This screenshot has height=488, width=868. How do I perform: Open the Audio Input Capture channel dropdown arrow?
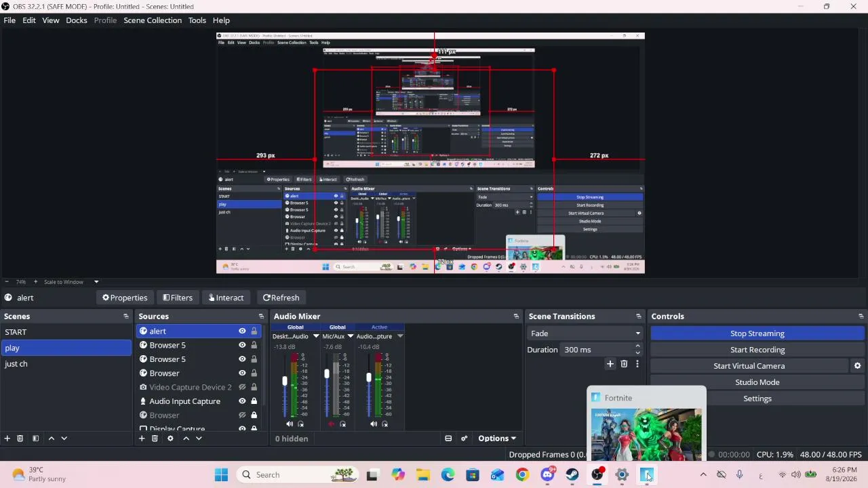(400, 336)
